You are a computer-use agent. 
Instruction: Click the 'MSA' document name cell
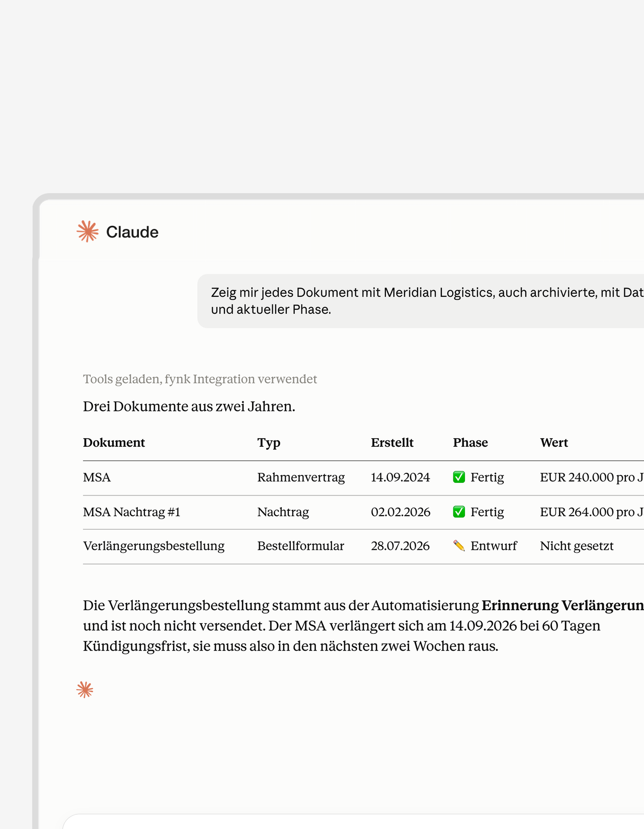[97, 477]
